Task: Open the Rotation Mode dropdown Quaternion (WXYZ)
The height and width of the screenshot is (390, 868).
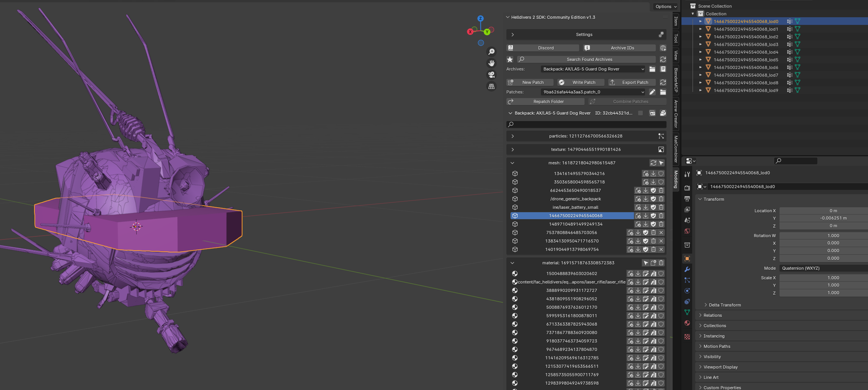Action: point(824,268)
